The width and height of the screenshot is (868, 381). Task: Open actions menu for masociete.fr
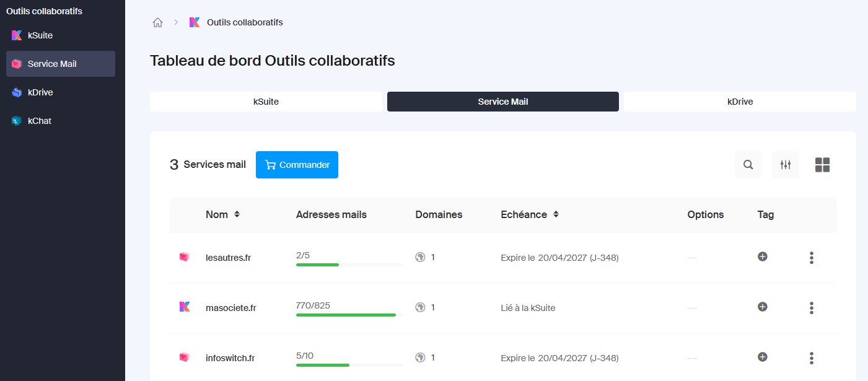pos(812,308)
